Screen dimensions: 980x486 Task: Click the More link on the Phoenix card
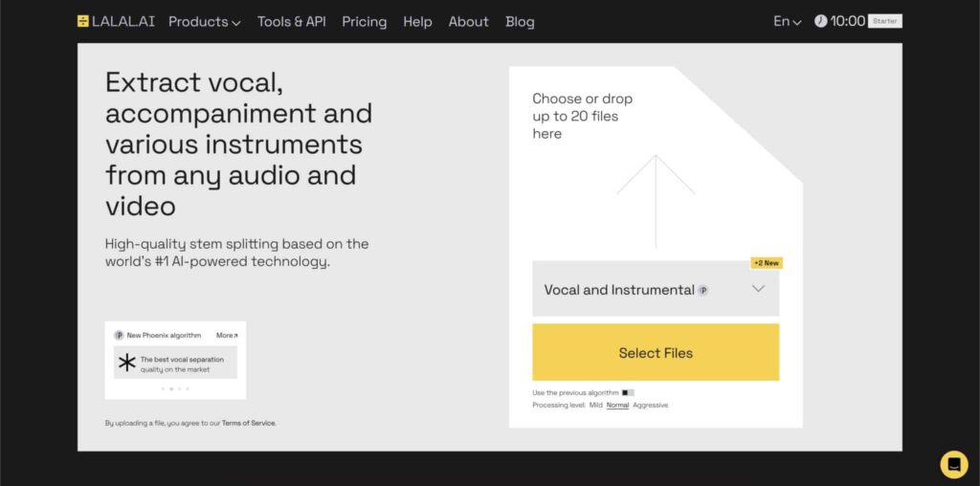click(227, 335)
